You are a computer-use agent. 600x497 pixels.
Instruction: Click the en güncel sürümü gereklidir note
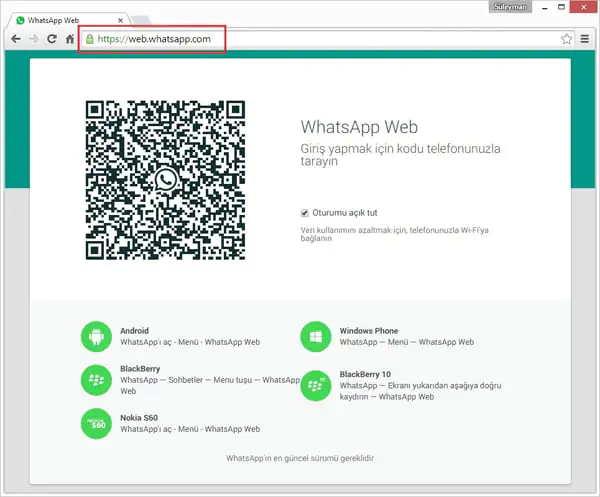[x=300, y=458]
